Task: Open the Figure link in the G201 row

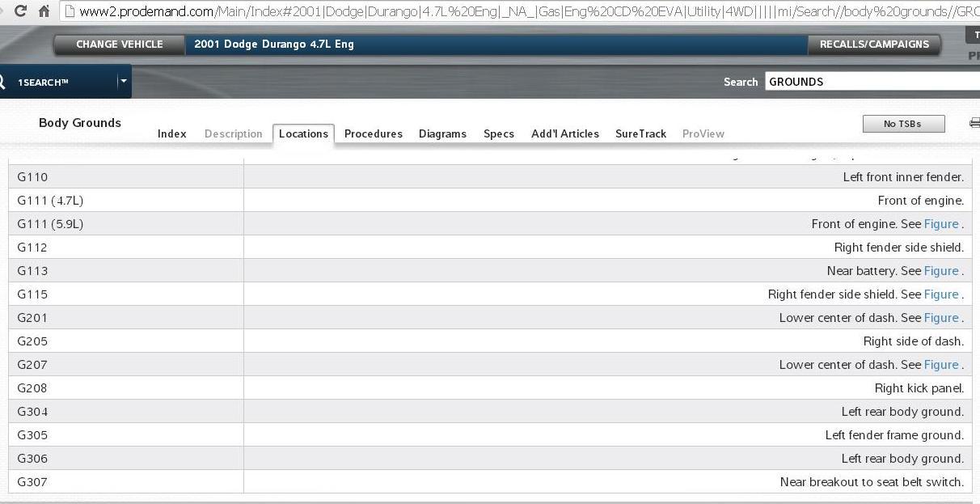Action: [941, 318]
